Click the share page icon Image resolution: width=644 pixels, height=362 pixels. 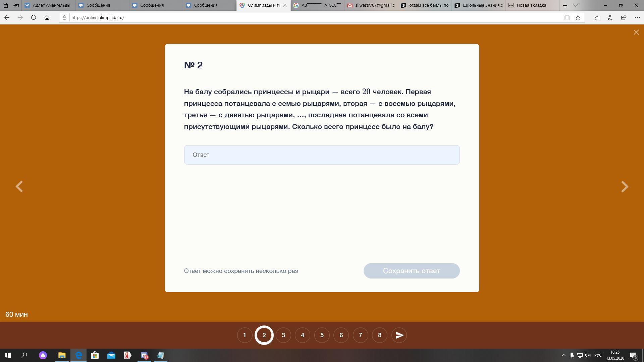pos(624,17)
